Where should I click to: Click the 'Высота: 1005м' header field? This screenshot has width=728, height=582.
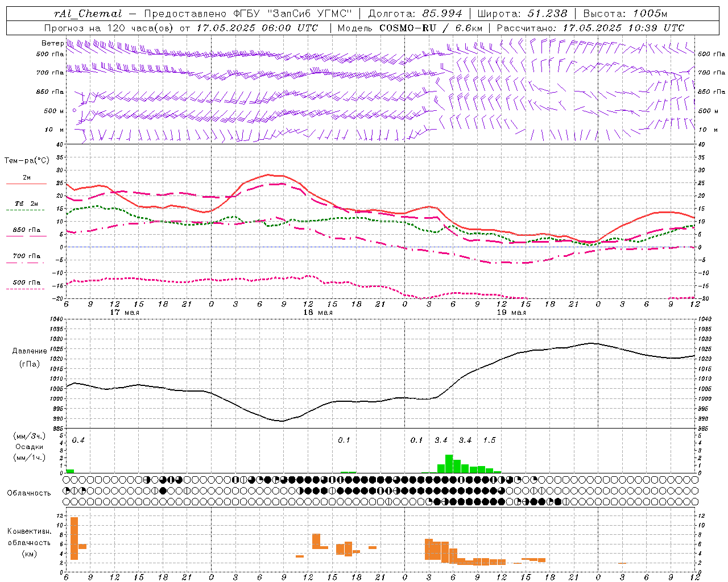click(x=626, y=14)
